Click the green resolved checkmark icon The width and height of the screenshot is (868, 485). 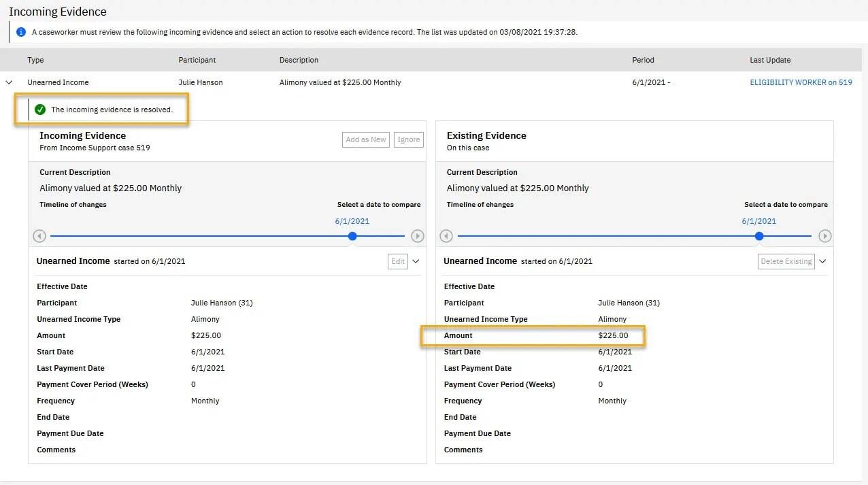click(40, 110)
